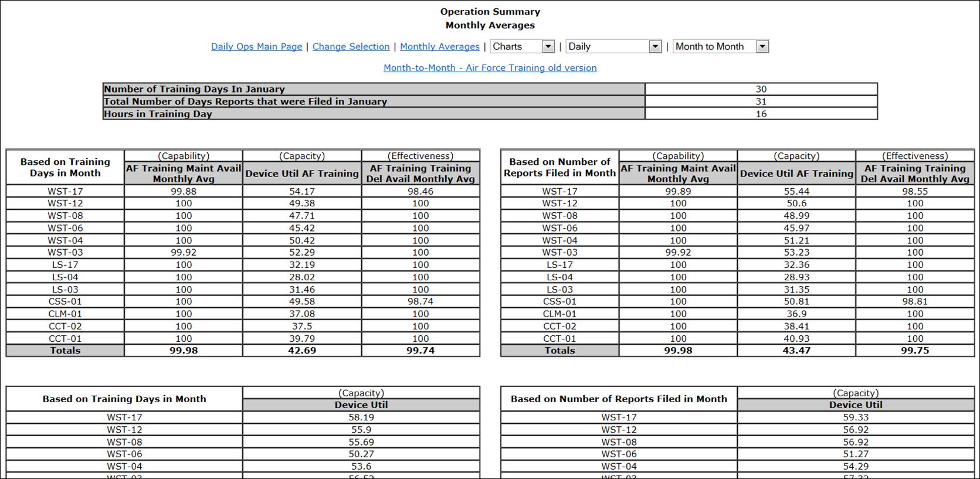The image size is (980, 479).
Task: Select value 55.44
Action: [x=796, y=191]
